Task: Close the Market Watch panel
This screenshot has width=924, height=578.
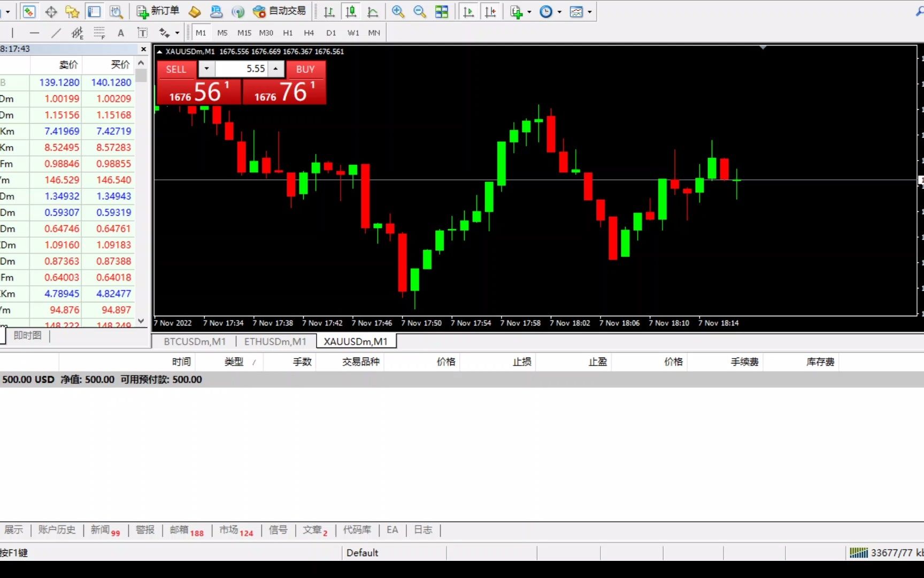Action: point(143,49)
